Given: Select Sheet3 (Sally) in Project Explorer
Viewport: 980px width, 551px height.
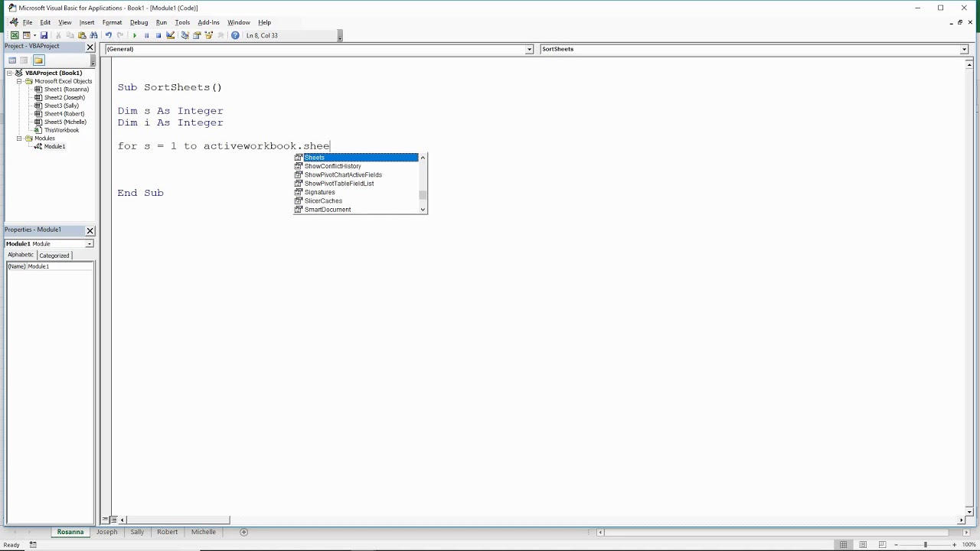Looking at the screenshot, I should click(62, 106).
